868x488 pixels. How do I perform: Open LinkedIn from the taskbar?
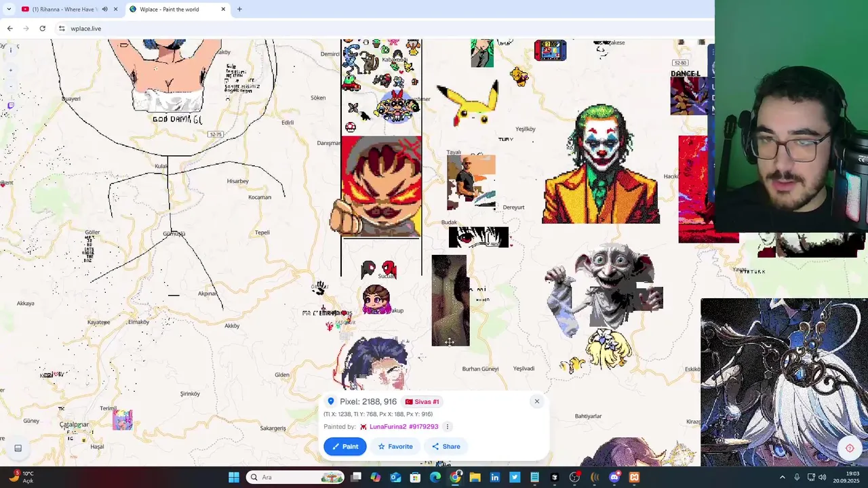[x=495, y=477]
